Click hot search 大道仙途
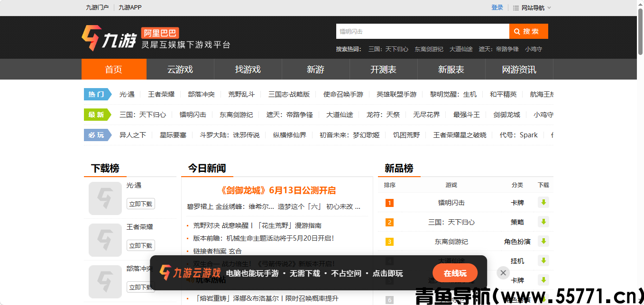 tap(461, 49)
